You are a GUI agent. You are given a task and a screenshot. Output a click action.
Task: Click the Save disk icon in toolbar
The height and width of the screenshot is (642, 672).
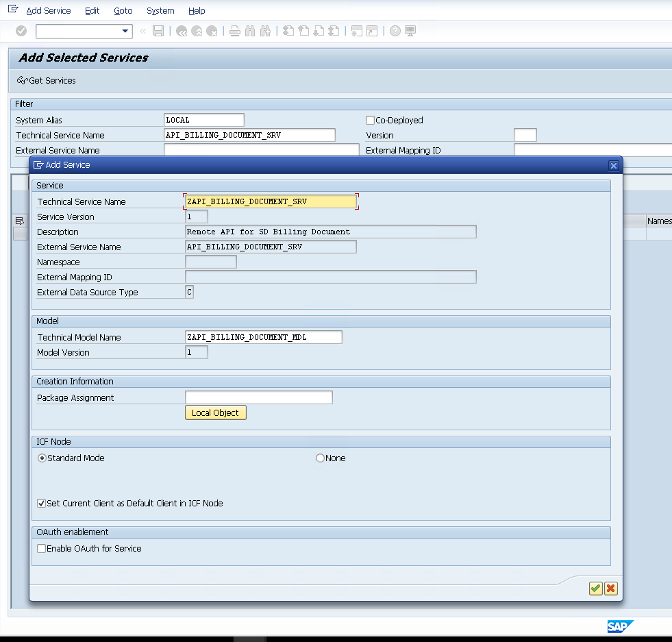158,31
